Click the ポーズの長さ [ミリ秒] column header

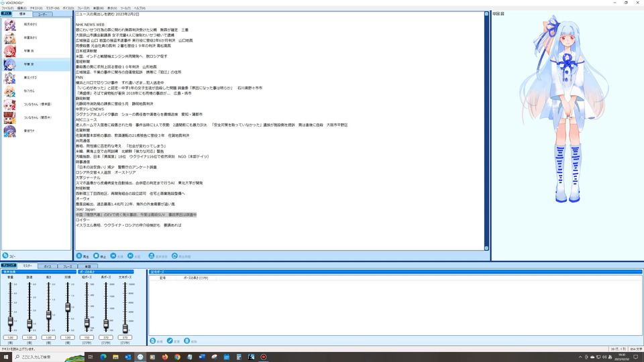(x=196, y=278)
